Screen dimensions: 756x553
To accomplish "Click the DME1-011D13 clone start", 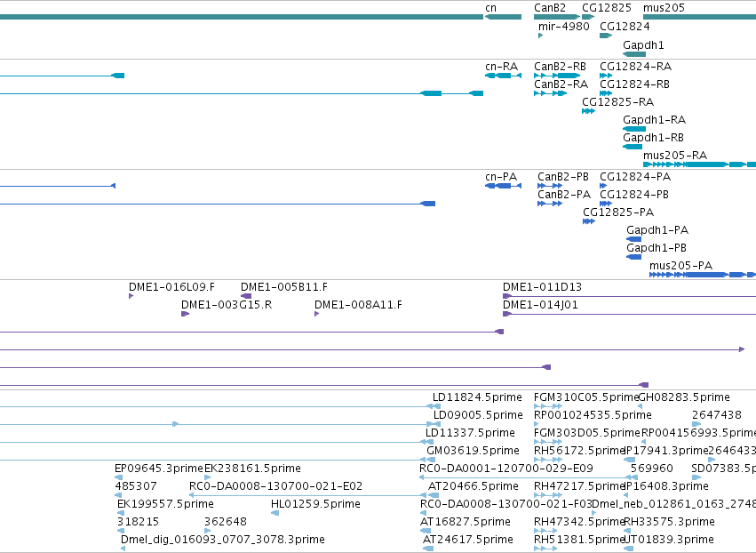I will 507,296.
